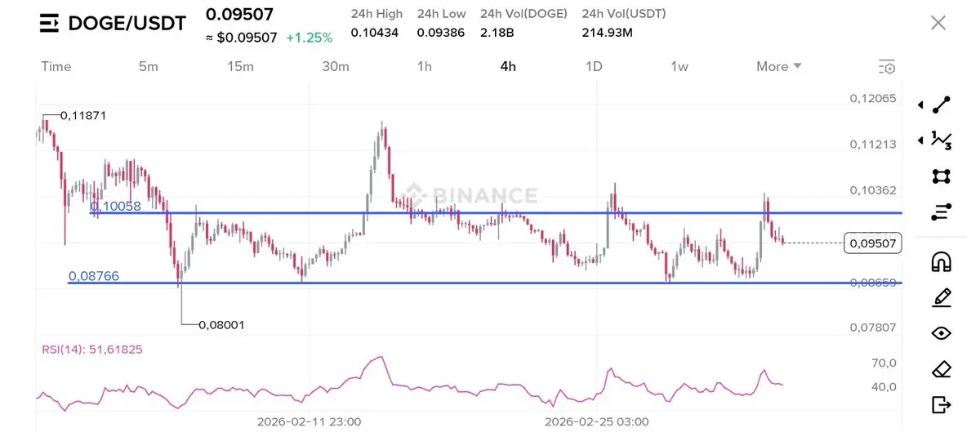Exit drawing mode with the exit icon

tap(942, 404)
